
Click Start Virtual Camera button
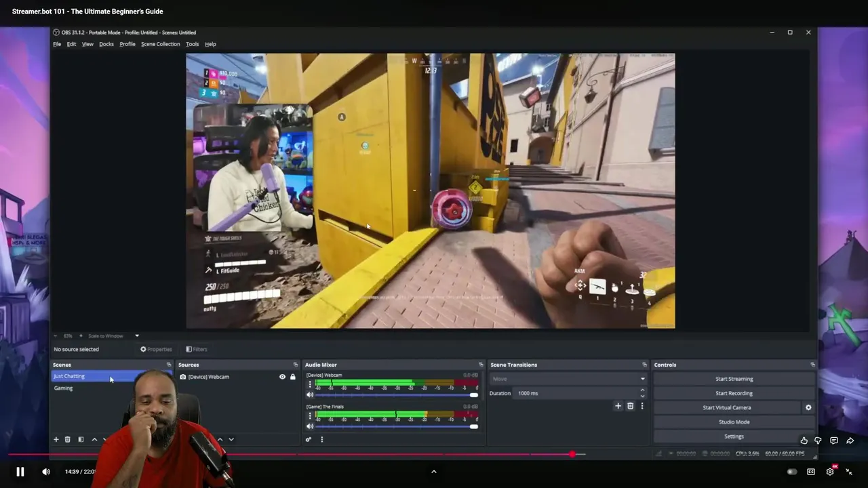pos(727,407)
